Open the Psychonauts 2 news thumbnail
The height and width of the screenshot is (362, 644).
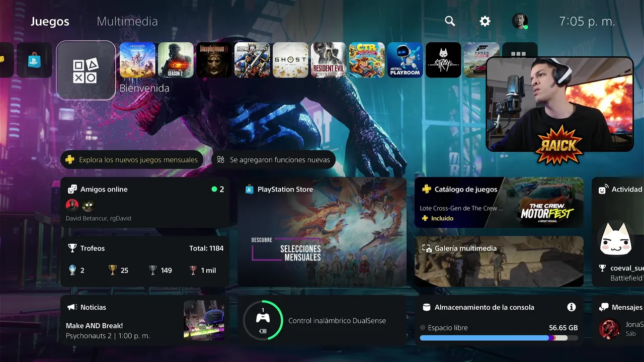coord(204,321)
